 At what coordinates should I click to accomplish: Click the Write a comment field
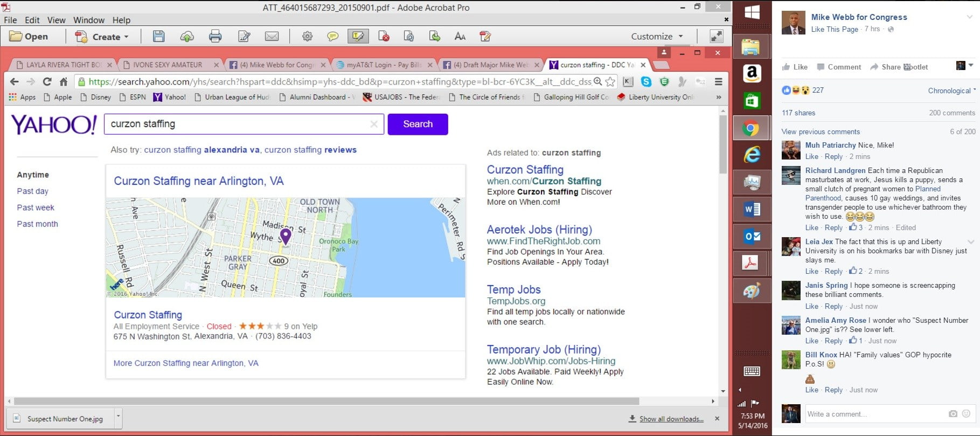875,414
